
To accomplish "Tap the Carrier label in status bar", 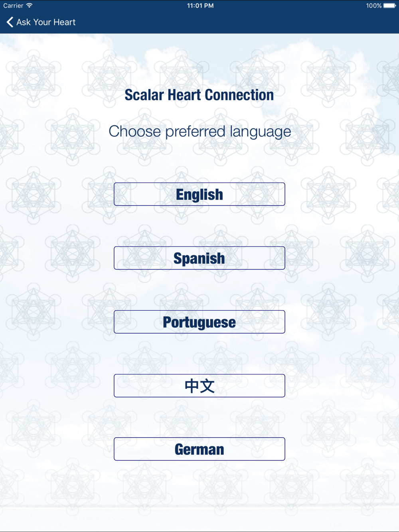I will point(13,6).
